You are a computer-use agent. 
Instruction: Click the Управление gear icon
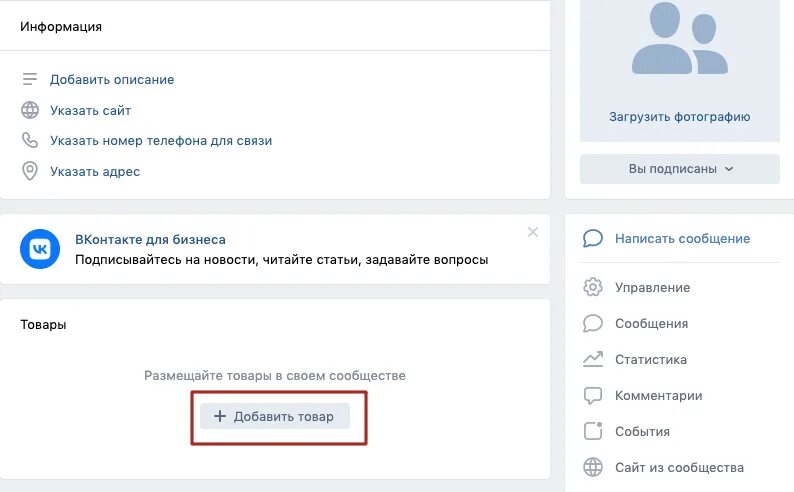coord(593,287)
